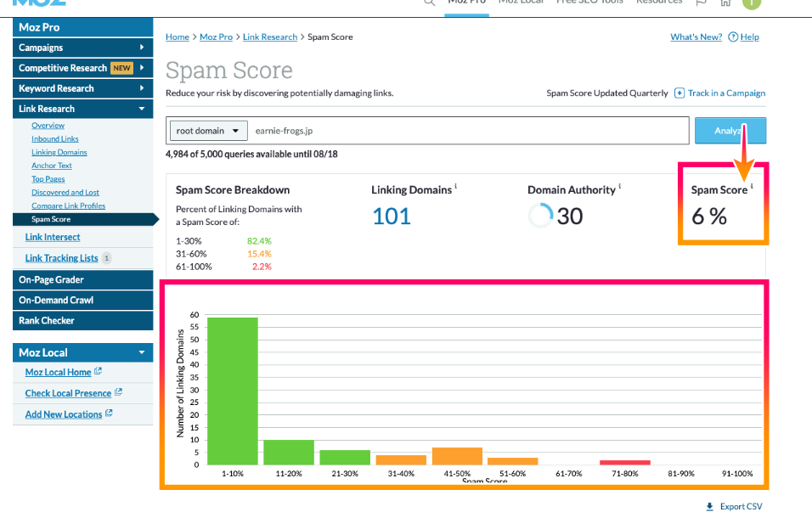
Task: Click the Help text link
Action: click(x=749, y=37)
